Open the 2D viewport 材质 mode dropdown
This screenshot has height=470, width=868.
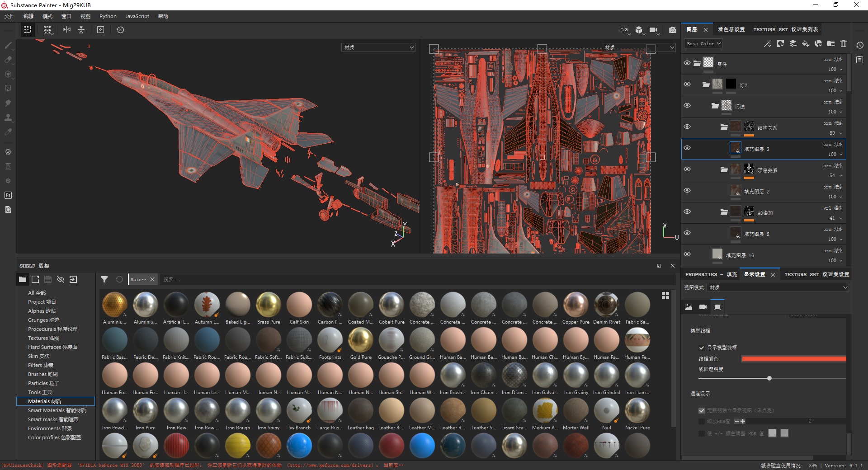pyautogui.click(x=638, y=47)
